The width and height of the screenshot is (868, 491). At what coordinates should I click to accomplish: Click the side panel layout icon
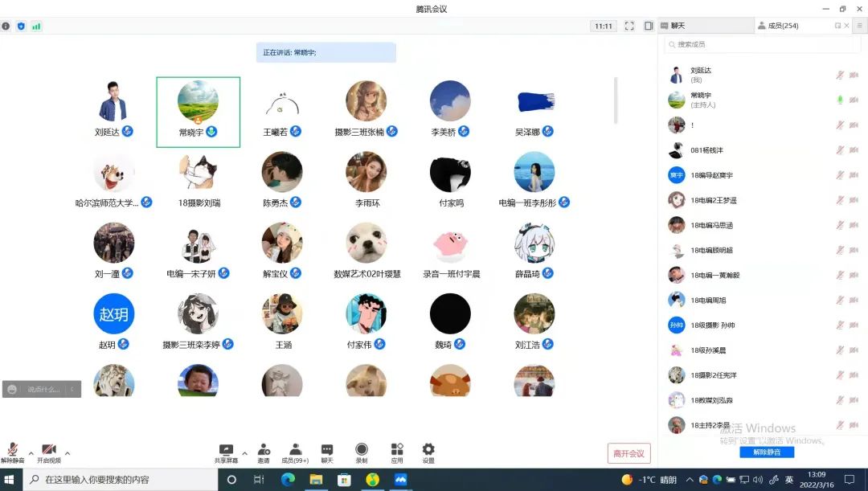point(649,26)
